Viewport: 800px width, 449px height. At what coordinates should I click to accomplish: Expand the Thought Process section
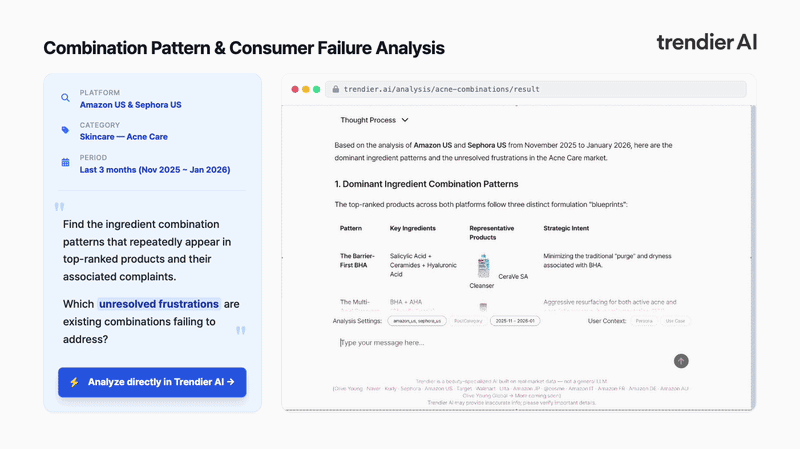pos(374,120)
